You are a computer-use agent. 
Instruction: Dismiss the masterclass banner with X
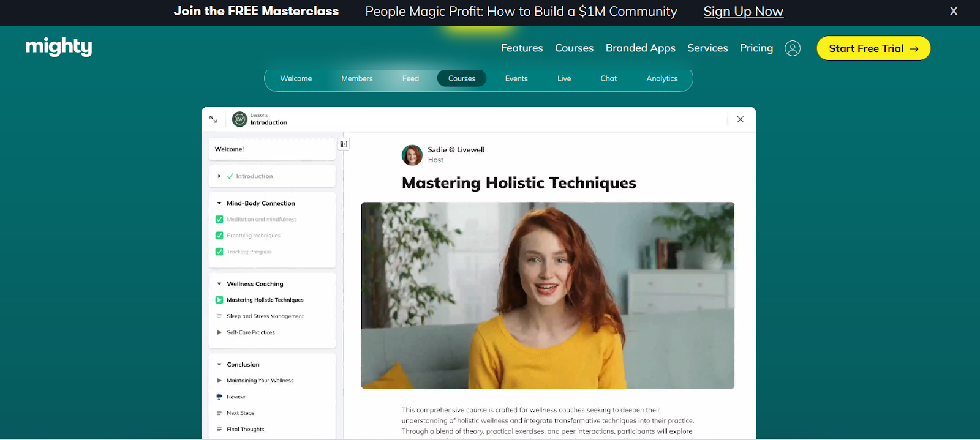pyautogui.click(x=954, y=11)
